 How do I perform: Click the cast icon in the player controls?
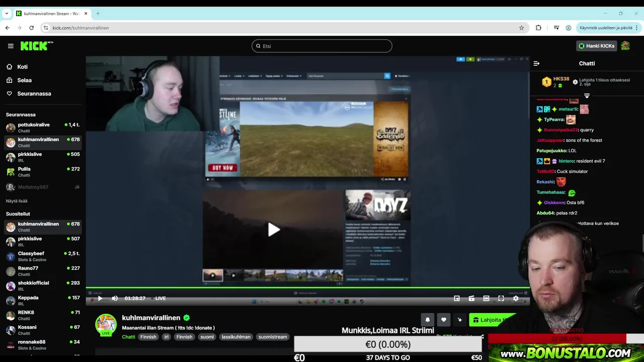tap(471, 298)
